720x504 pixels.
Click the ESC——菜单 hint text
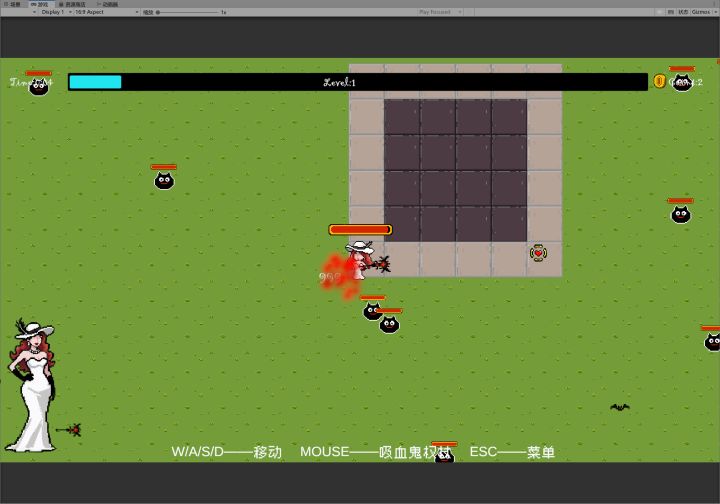pyautogui.click(x=512, y=452)
